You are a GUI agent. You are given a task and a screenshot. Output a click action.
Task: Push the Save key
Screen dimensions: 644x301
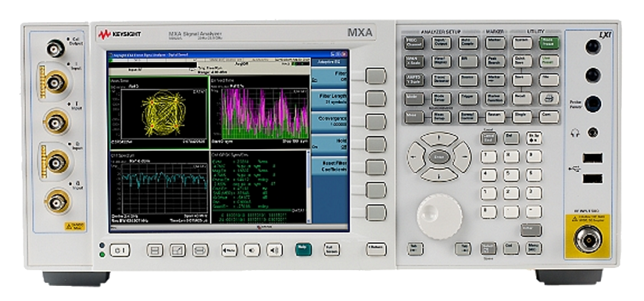[x=522, y=80]
